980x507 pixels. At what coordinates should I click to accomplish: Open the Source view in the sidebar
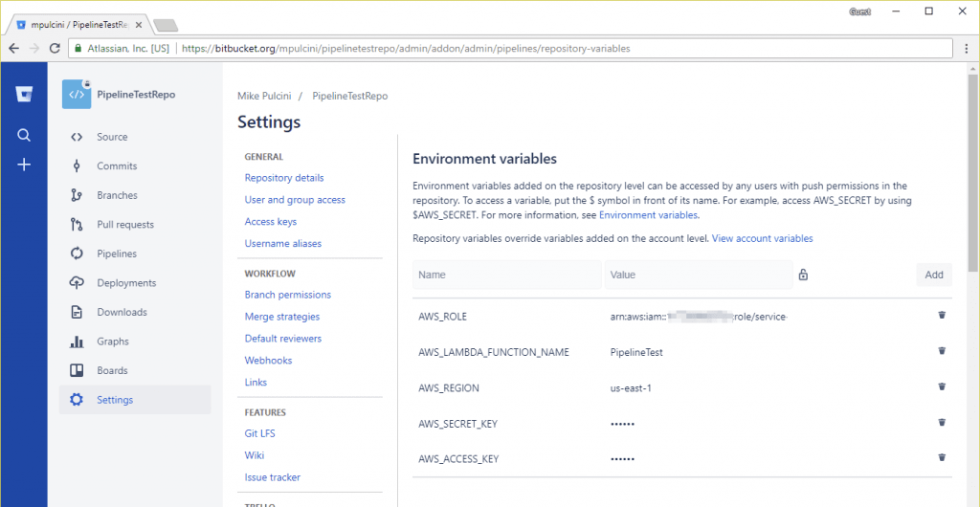pos(112,137)
